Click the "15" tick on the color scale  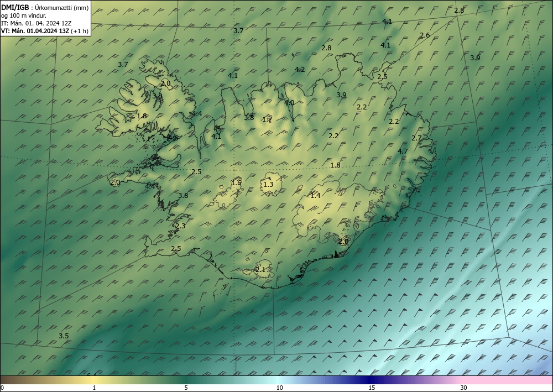(372, 388)
